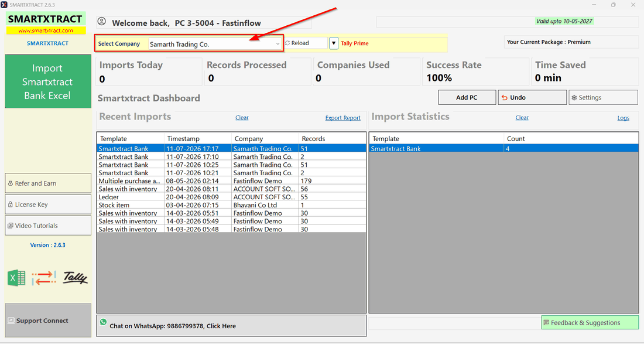The width and height of the screenshot is (644, 344).
Task: Open Video Tutorials
Action: tap(48, 226)
